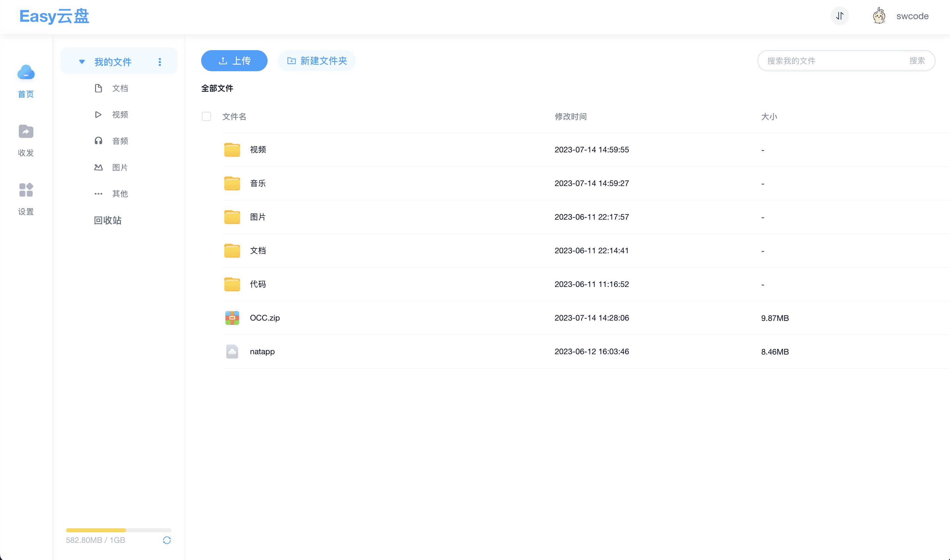The height and width of the screenshot is (560, 950).
Task: Refresh storage usage with reload icon
Action: click(x=167, y=540)
